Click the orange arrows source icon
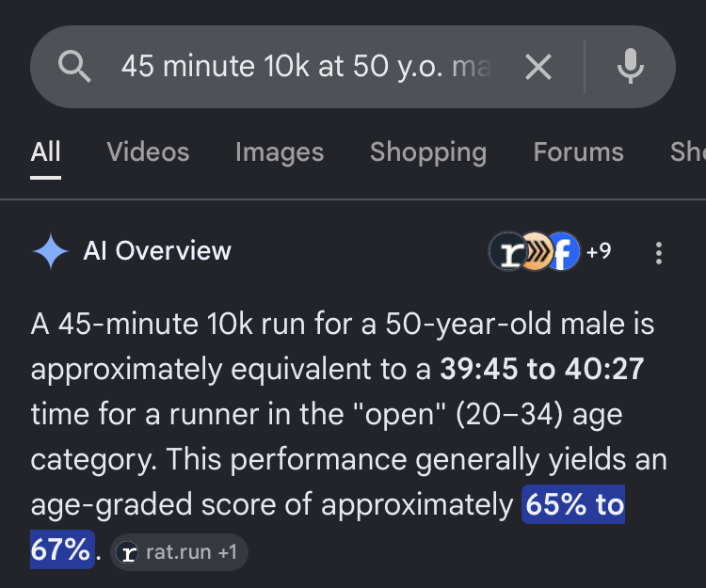This screenshot has height=588, width=706. click(x=537, y=251)
